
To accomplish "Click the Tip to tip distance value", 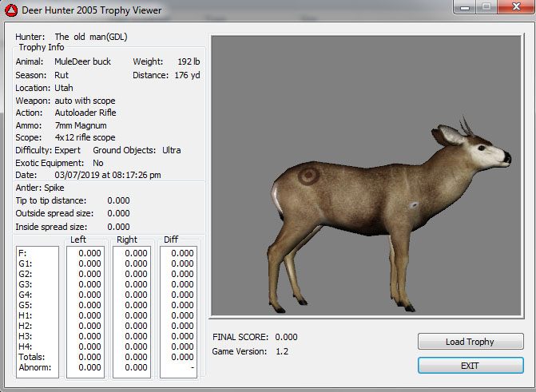I will (118, 200).
